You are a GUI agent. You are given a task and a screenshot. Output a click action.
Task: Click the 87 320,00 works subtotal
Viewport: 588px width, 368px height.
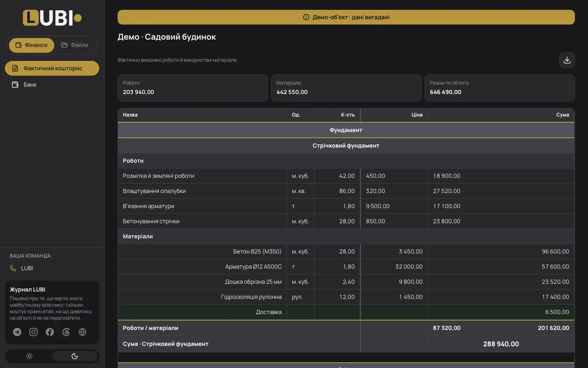pyautogui.click(x=447, y=328)
